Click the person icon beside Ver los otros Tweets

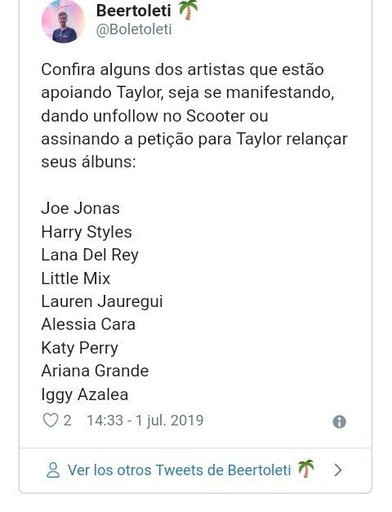53,470
